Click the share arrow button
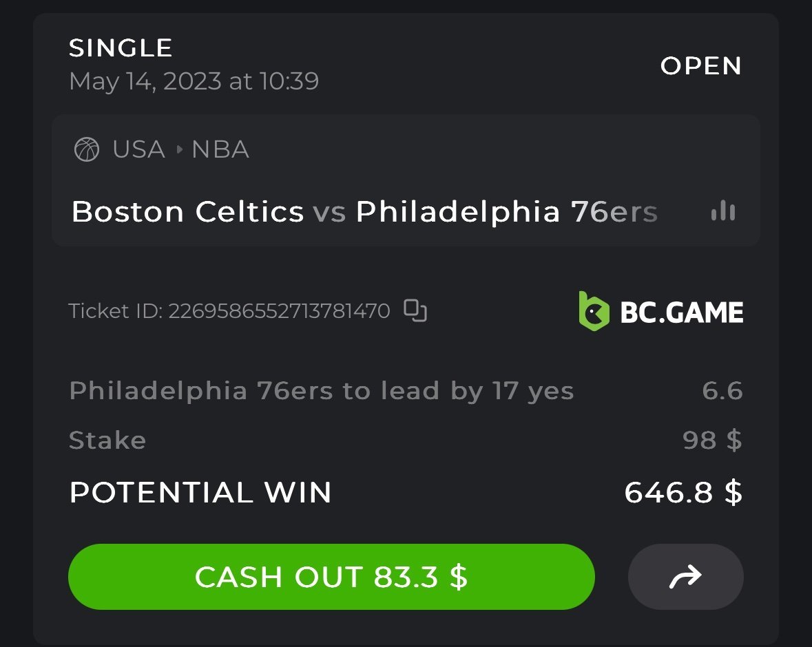 (x=685, y=577)
